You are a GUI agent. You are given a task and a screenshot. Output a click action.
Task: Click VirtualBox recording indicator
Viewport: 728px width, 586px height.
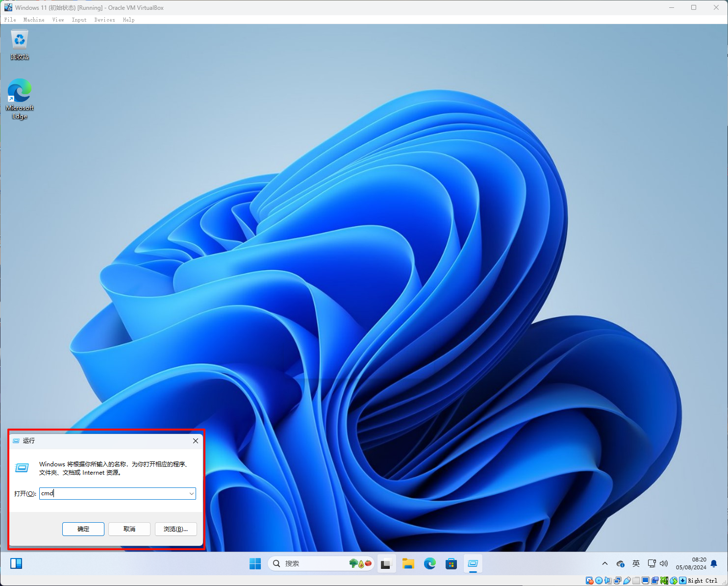[654, 581]
